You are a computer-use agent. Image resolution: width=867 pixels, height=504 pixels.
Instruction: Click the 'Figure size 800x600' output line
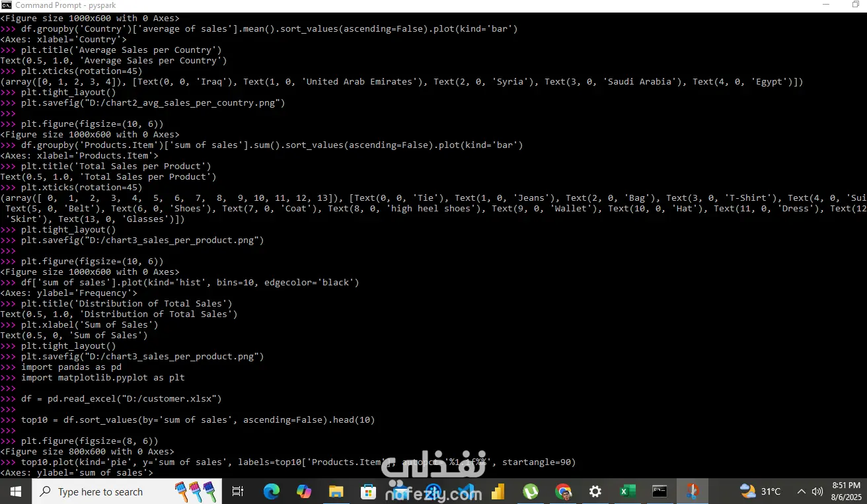87,451
